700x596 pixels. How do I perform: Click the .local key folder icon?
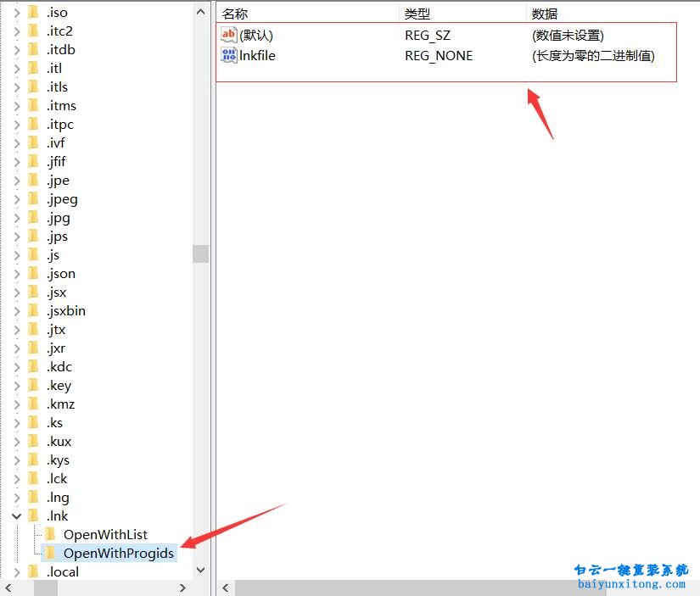34,571
